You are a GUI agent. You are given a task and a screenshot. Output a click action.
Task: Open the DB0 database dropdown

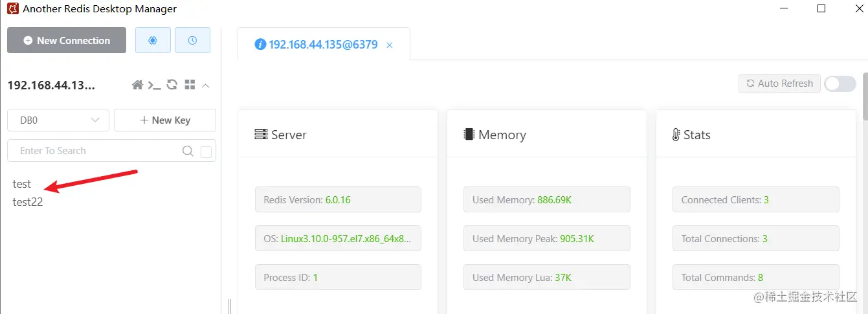point(58,120)
